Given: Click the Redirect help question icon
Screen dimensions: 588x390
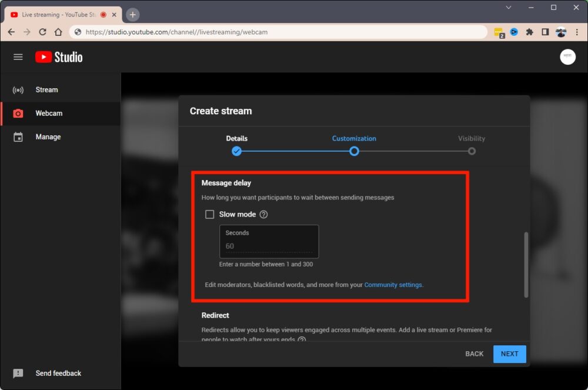Looking at the screenshot, I should click(302, 340).
